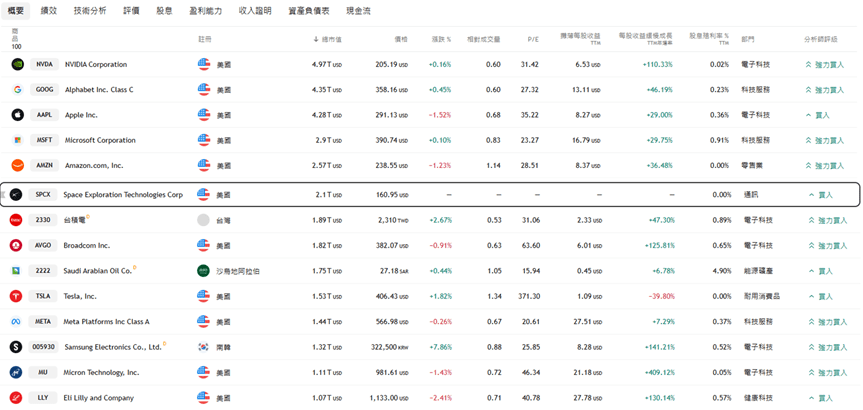
Task: Click the TSMC 2330 logo icon
Action: coord(16,220)
